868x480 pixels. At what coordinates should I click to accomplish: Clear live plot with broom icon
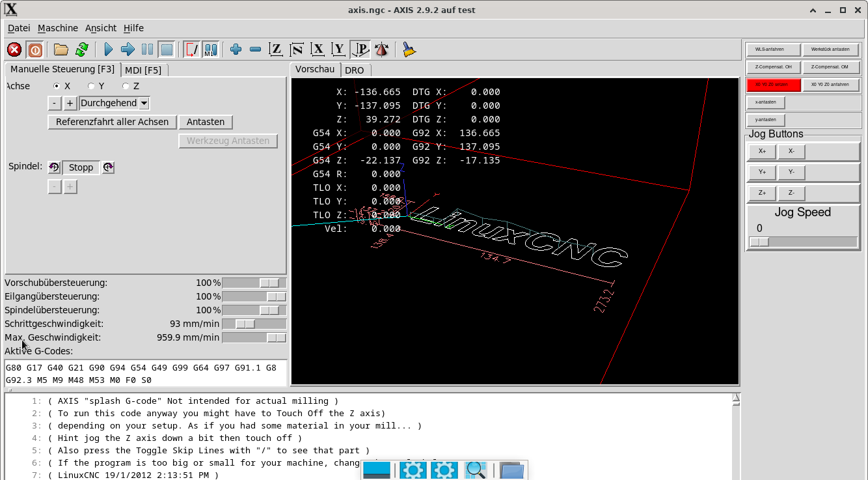(409, 49)
